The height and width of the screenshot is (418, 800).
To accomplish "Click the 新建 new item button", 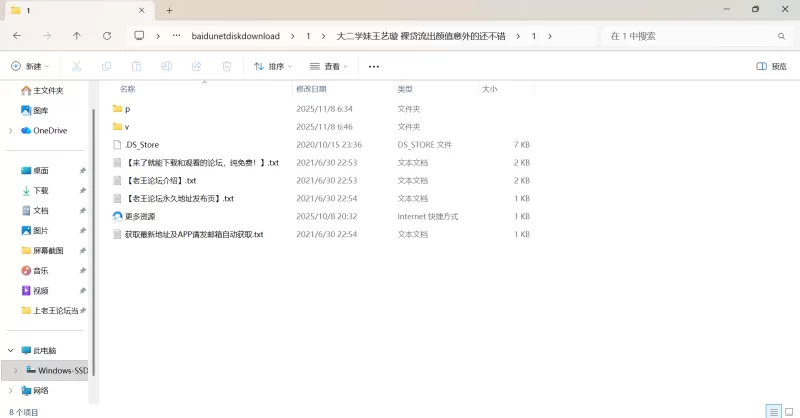I will click(31, 66).
